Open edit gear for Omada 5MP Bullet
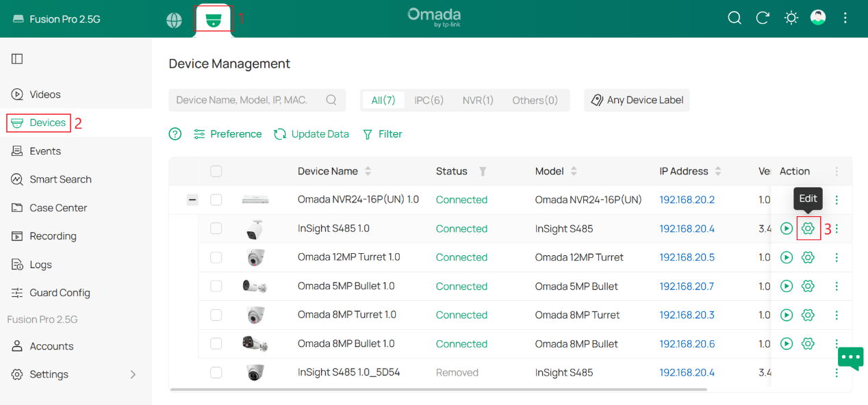868x405 pixels. click(x=808, y=286)
